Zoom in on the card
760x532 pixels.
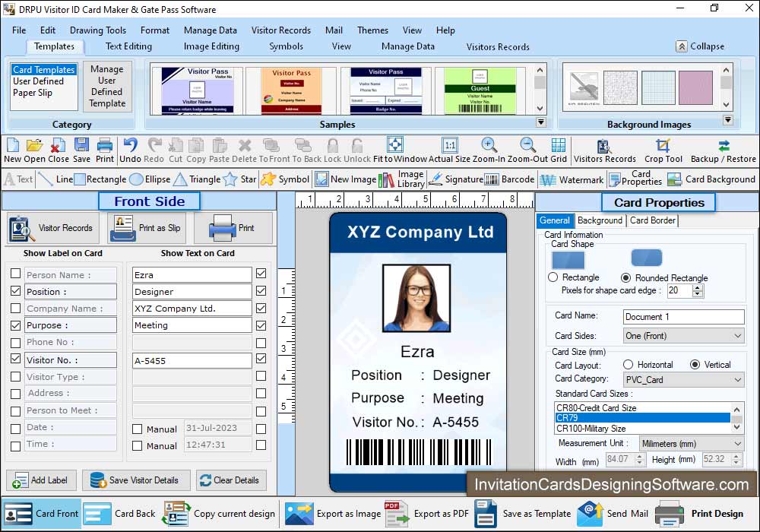click(x=489, y=150)
